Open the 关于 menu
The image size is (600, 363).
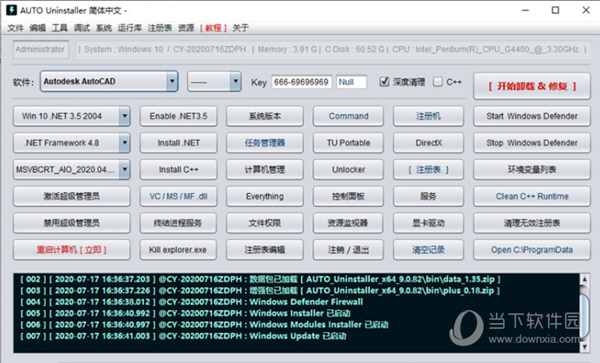point(241,28)
